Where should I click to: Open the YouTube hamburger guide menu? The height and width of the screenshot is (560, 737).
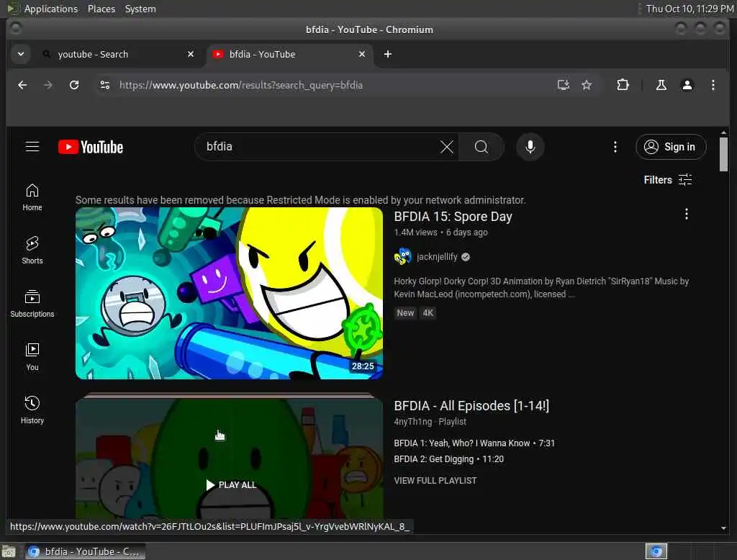(32, 147)
